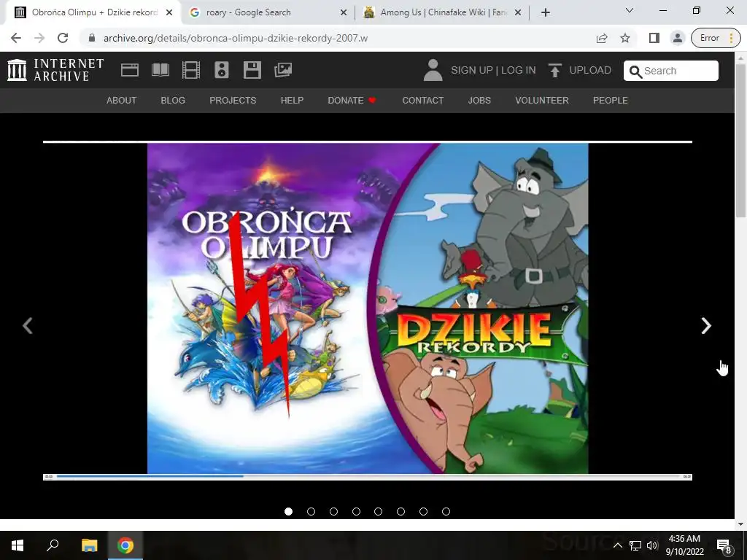The image size is (747, 560).
Task: Select the fourth carousel dot
Action: coord(356,511)
